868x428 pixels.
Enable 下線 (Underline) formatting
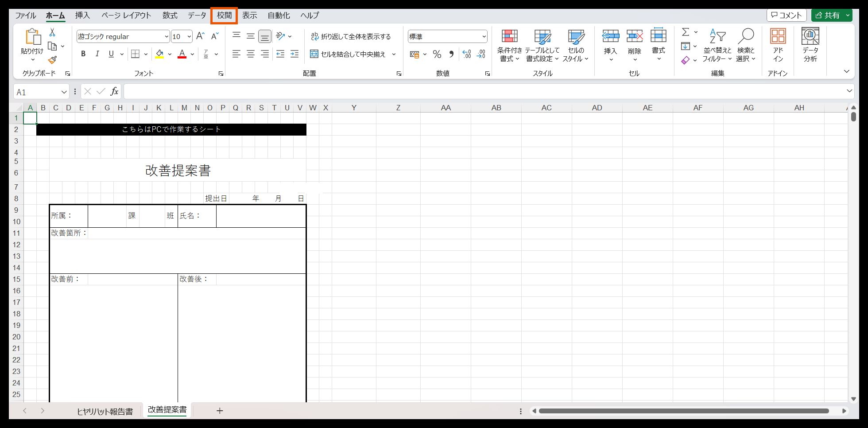click(x=110, y=54)
